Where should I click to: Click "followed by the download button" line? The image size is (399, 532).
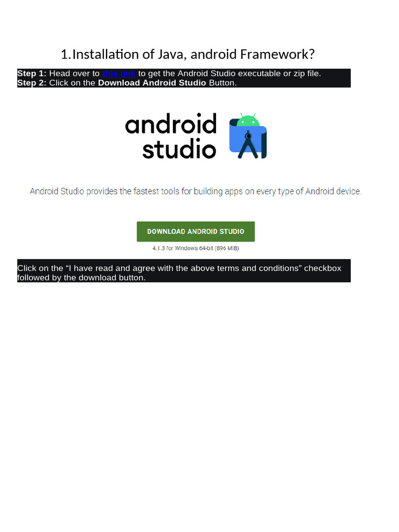(82, 278)
